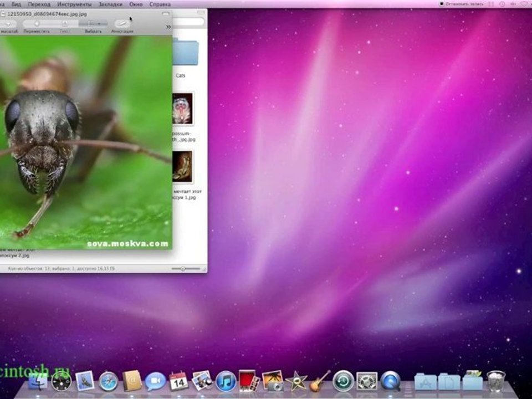Open the Вид menu
Image resolution: width=532 pixels, height=399 pixels.
[x=16, y=4]
